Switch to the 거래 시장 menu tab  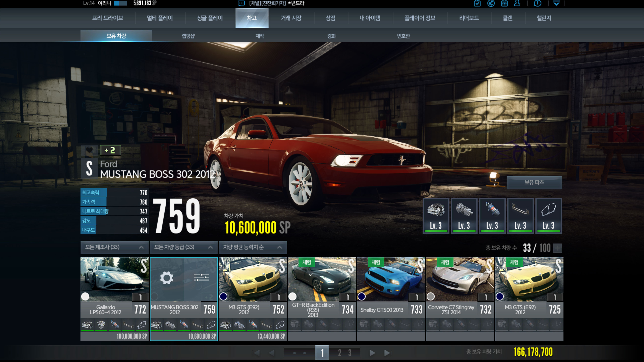coord(291,18)
